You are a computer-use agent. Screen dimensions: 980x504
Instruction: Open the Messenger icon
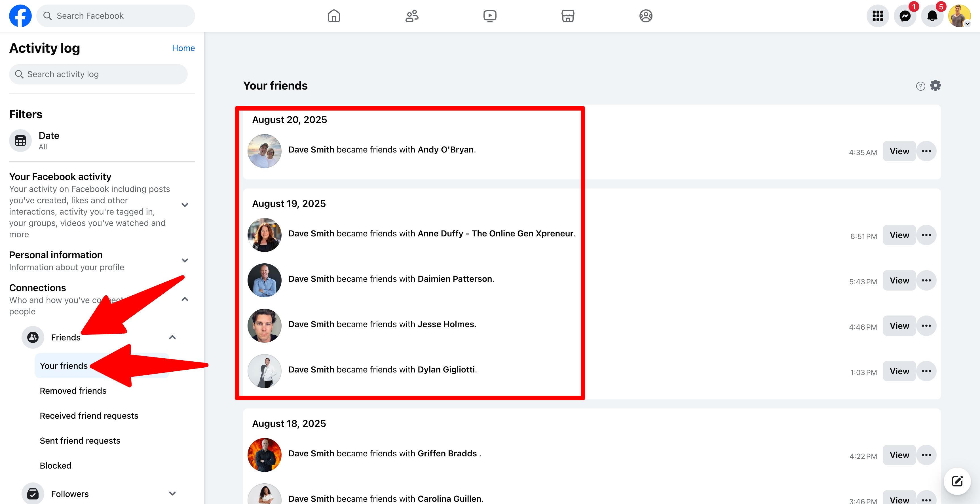coord(905,16)
